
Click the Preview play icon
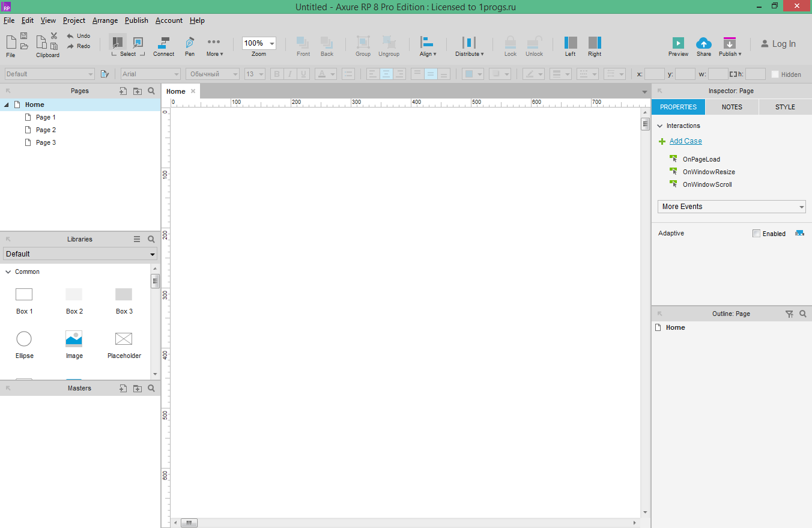[x=678, y=43]
